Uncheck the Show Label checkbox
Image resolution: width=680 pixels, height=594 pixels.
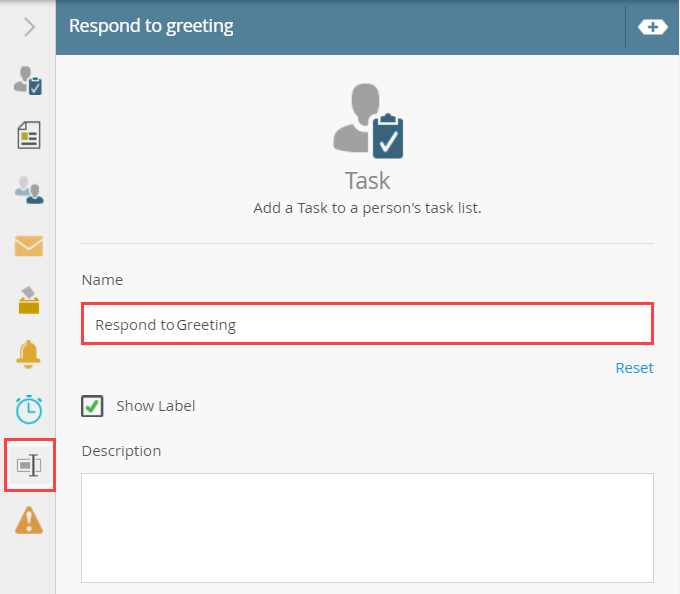92,406
